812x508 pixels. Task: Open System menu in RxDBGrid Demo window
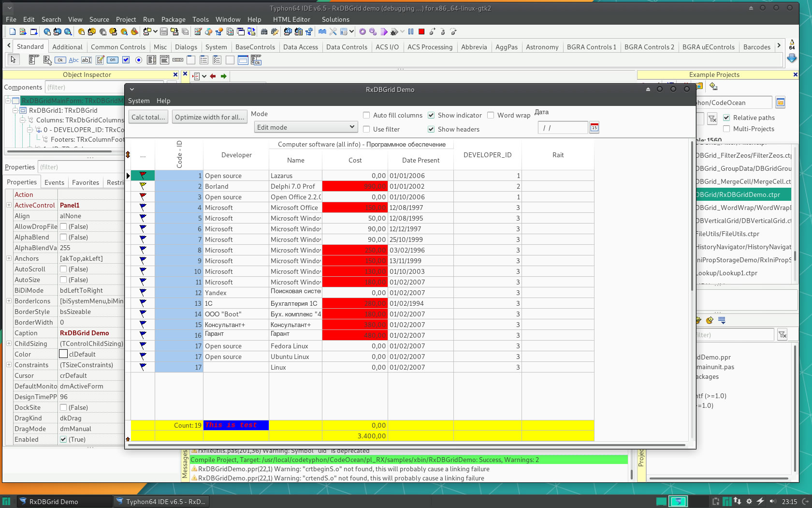coord(139,101)
